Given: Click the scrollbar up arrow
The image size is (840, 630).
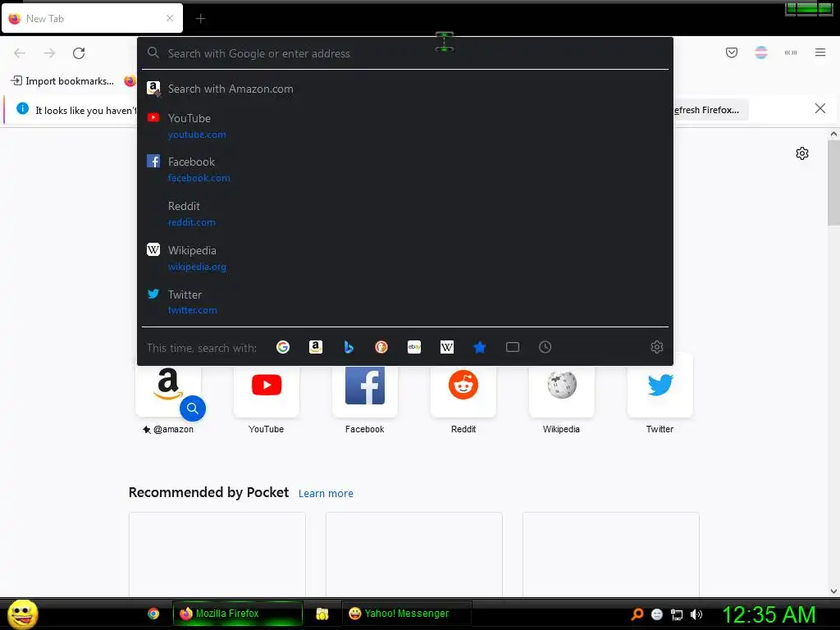Looking at the screenshot, I should (833, 134).
